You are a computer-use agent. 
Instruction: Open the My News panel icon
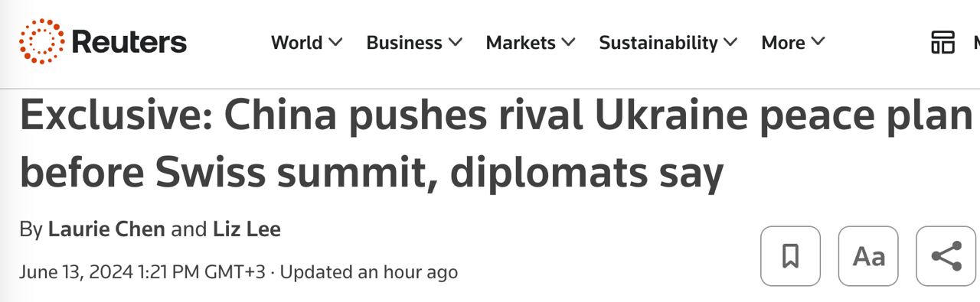pyautogui.click(x=942, y=42)
